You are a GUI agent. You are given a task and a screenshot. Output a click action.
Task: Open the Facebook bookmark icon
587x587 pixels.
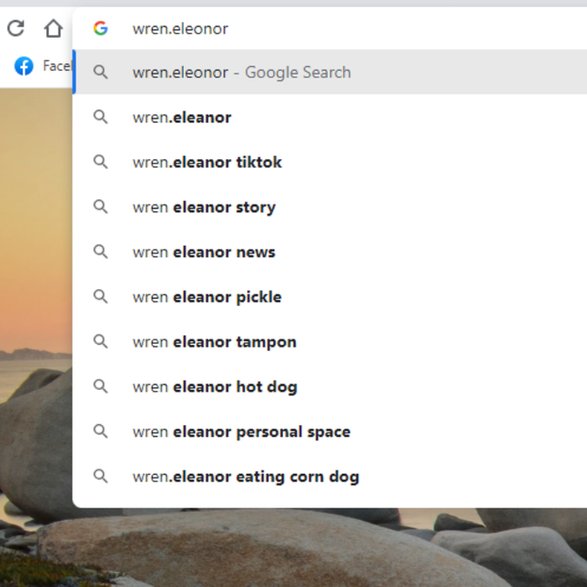(x=24, y=66)
